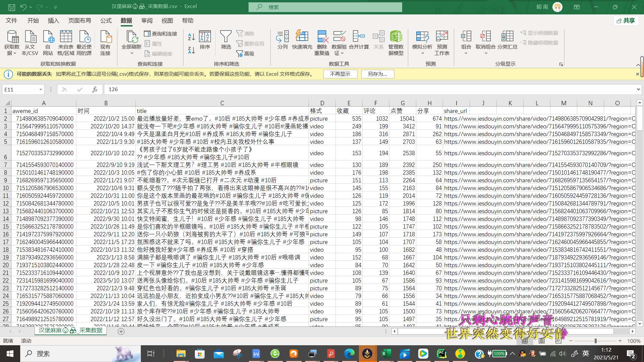The image size is (644, 362).
Task: Click the 另存为... button
Action: click(x=377, y=74)
